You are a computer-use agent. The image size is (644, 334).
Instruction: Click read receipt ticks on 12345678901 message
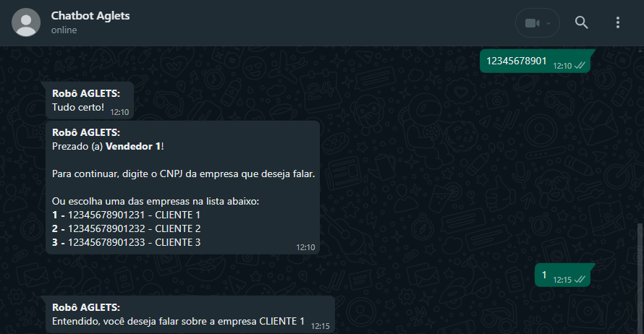tap(580, 66)
